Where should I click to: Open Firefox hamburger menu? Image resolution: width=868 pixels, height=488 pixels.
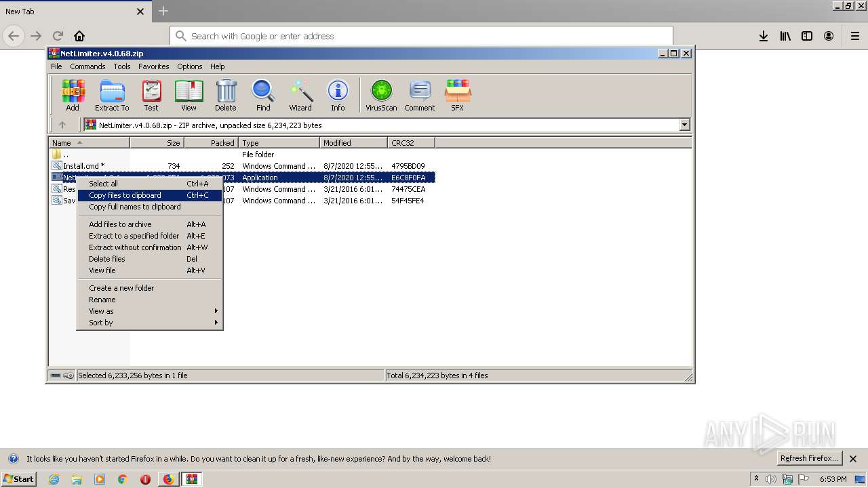tap(855, 36)
